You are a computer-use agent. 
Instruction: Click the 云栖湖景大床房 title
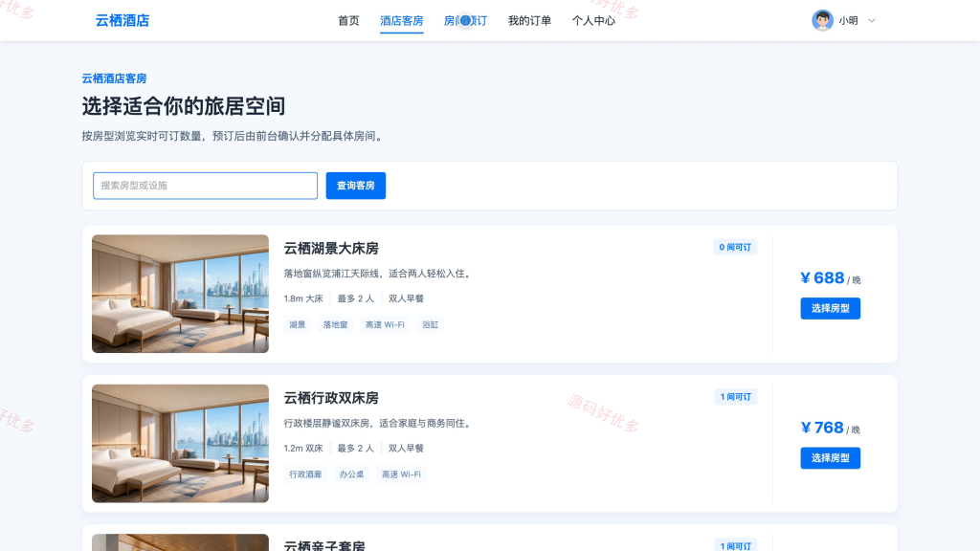[331, 249]
